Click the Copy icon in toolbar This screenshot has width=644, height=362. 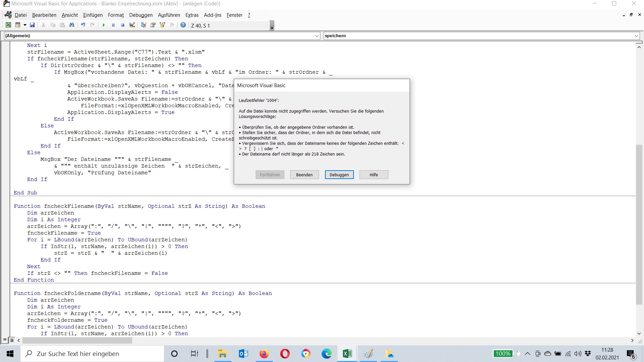point(53,25)
